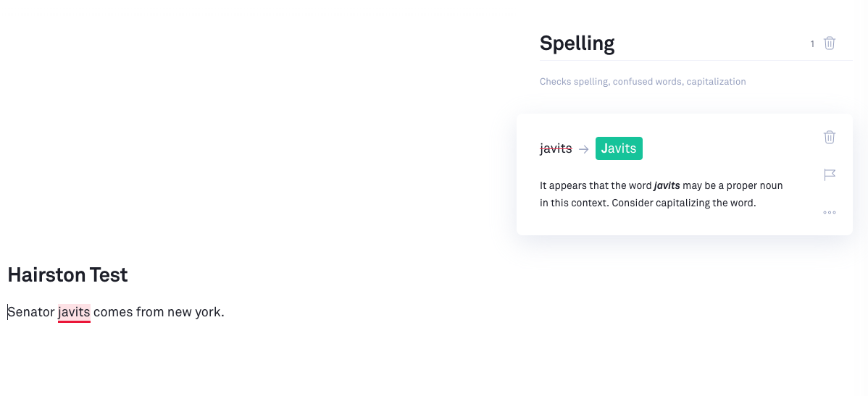This screenshot has height=396, width=868.
Task: Click the bold italic javits in the explanation
Action: point(667,186)
